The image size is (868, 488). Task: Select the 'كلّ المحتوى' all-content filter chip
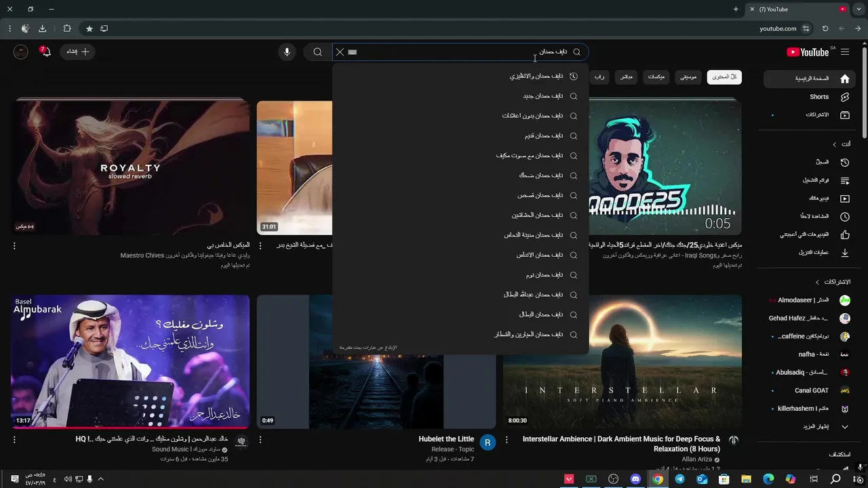click(724, 77)
